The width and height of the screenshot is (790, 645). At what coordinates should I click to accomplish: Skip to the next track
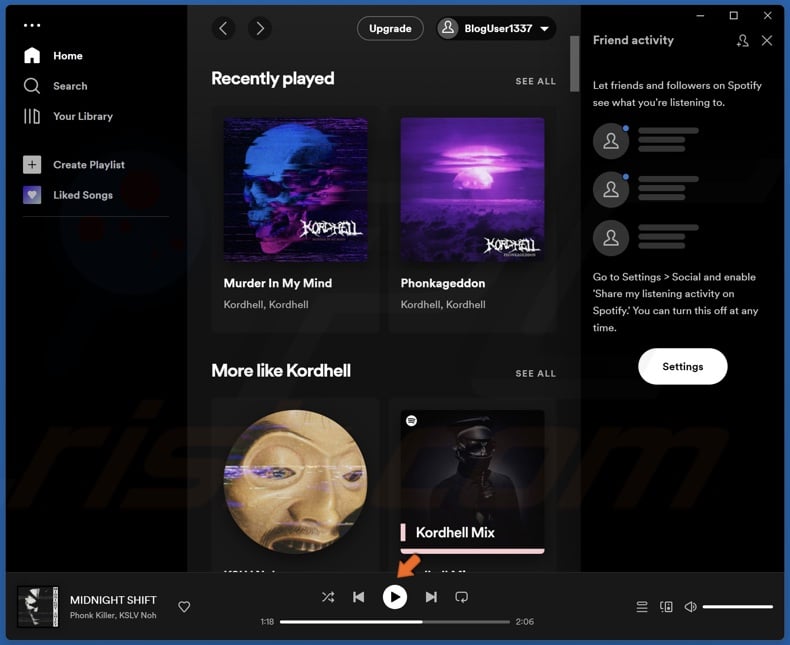[x=431, y=597]
